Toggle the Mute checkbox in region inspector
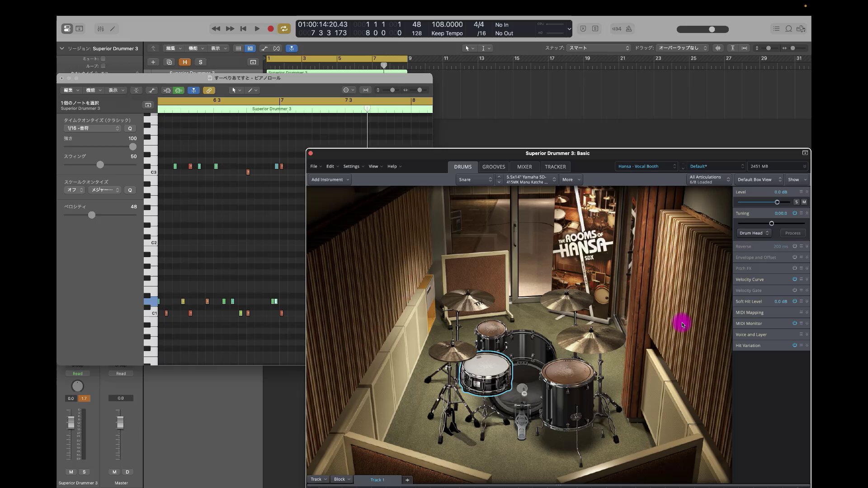The width and height of the screenshot is (868, 488). click(x=103, y=59)
